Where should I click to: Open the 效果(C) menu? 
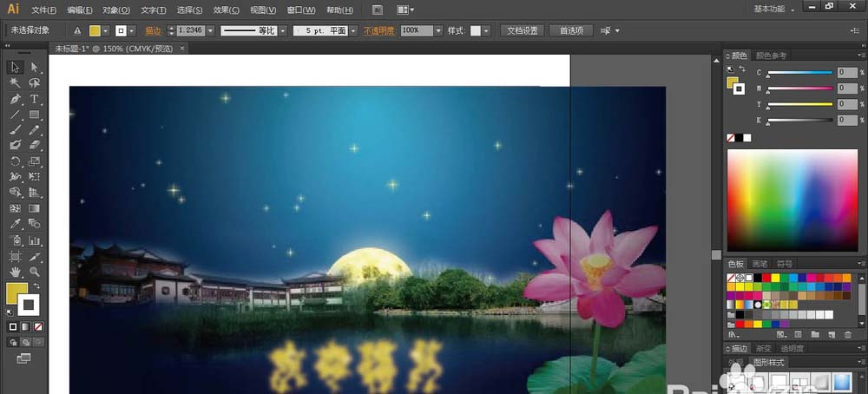[x=227, y=10]
